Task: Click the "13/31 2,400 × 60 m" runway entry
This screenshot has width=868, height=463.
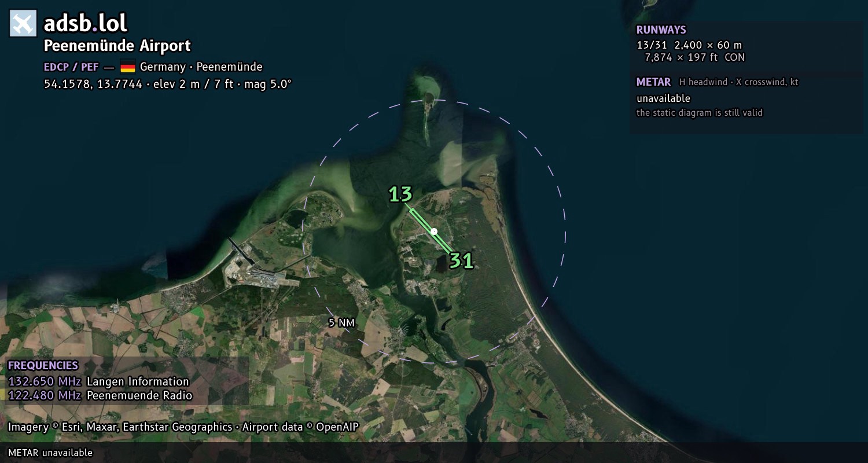Action: [689, 45]
